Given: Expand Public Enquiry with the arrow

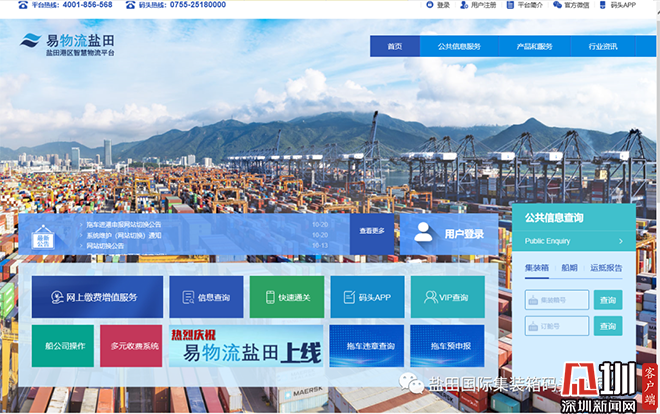Looking at the screenshot, I should click(620, 241).
